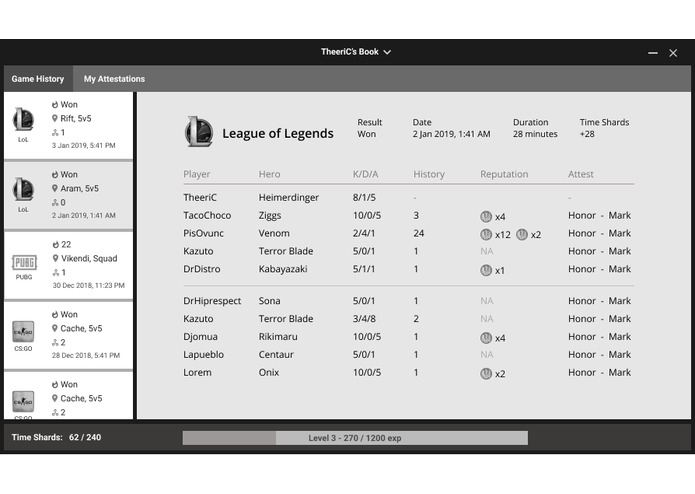The width and height of the screenshot is (695, 494).
Task: Mark player TacoChoco
Action: (x=619, y=215)
